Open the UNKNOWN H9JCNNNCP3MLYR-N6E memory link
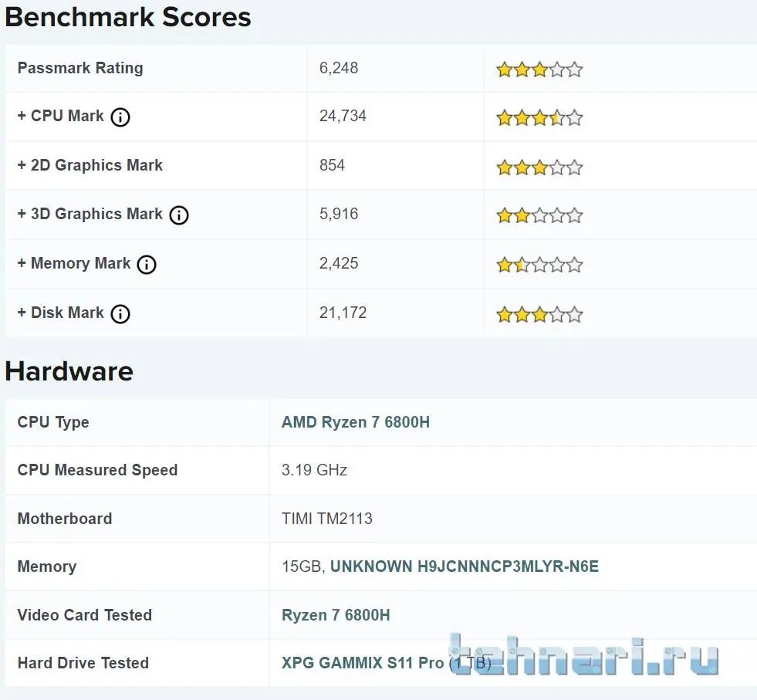This screenshot has width=757, height=700. coord(465,566)
